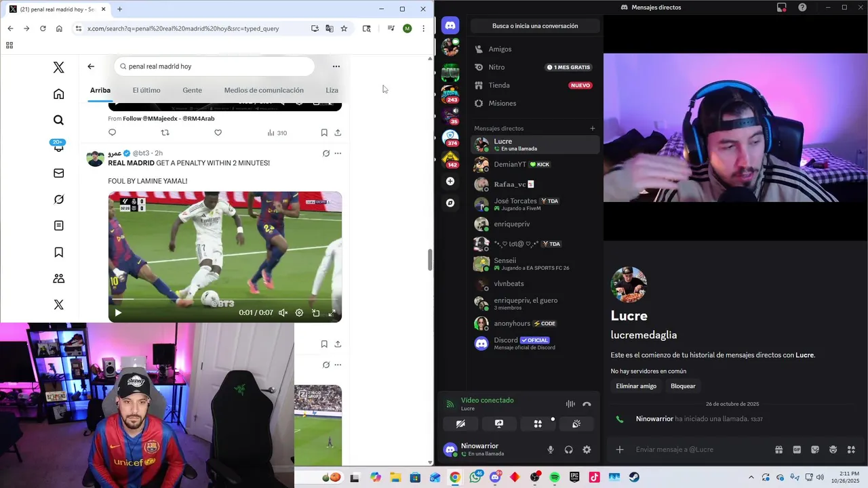Deafen with the headphones icon

[568, 449]
